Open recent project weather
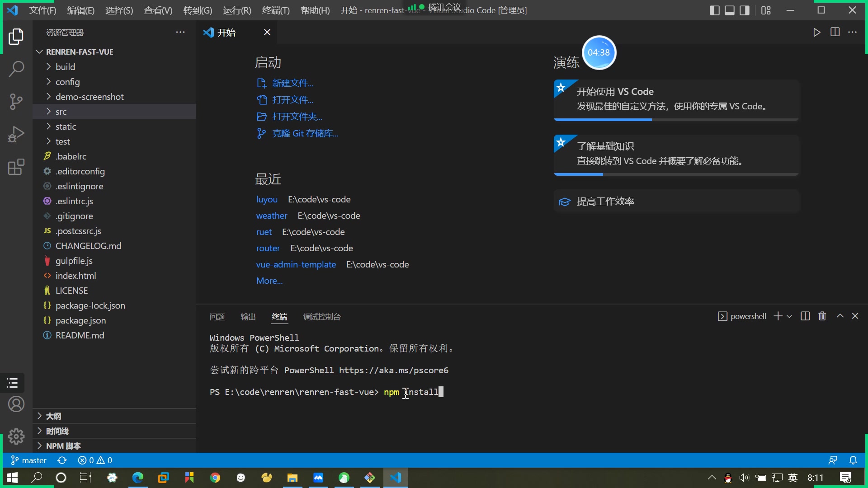 [272, 216]
